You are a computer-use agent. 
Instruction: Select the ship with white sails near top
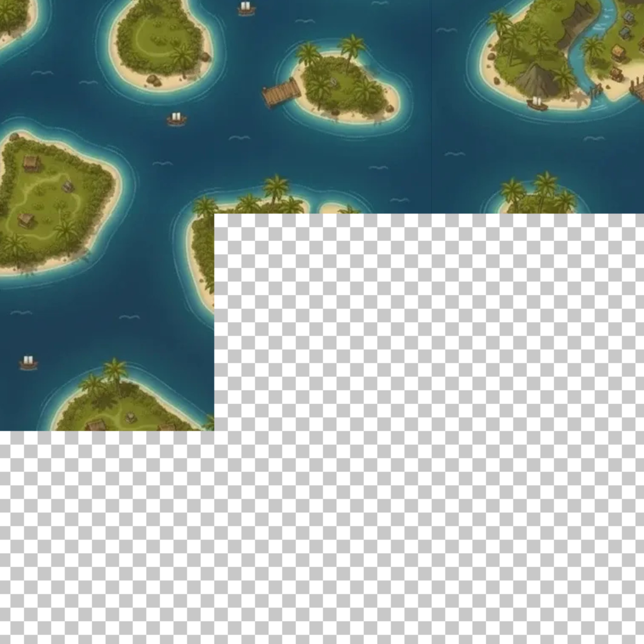pos(245,8)
